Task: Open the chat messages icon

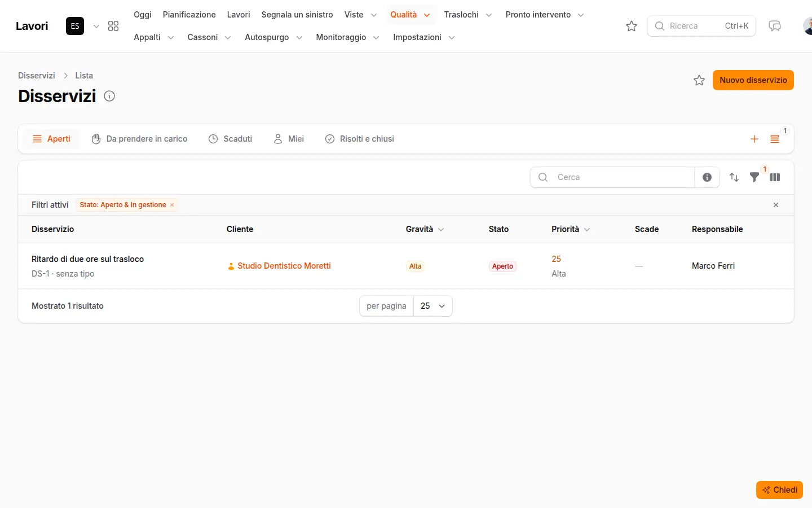Action: coord(775,26)
